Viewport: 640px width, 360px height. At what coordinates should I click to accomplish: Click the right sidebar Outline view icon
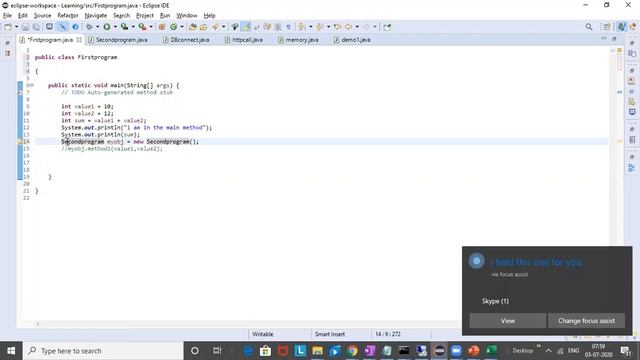pyautogui.click(x=632, y=167)
